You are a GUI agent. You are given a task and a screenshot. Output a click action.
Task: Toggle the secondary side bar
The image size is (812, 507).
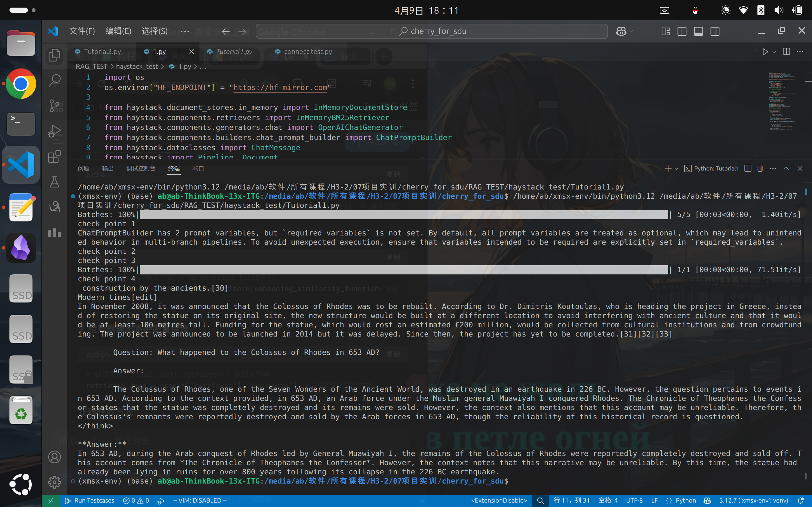[715, 31]
